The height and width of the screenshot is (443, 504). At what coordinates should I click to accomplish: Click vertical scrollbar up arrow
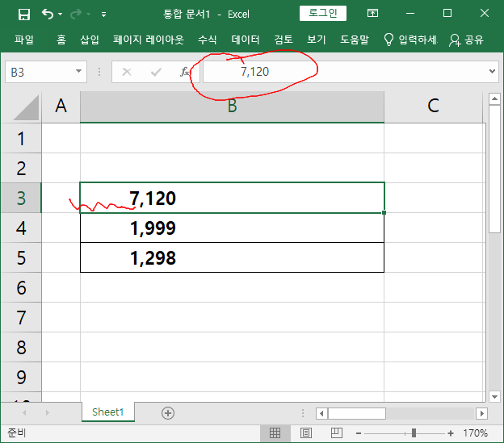tap(494, 99)
